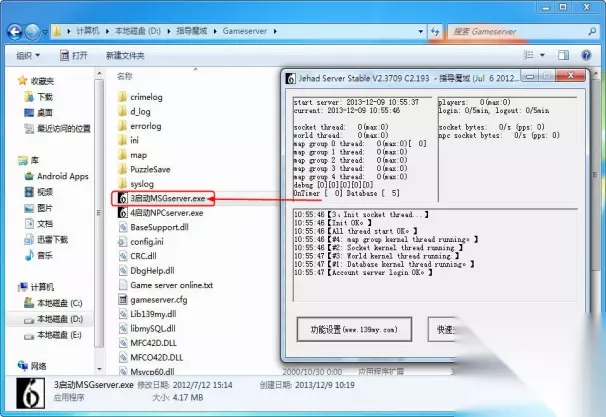Select the map folder

tap(132, 155)
